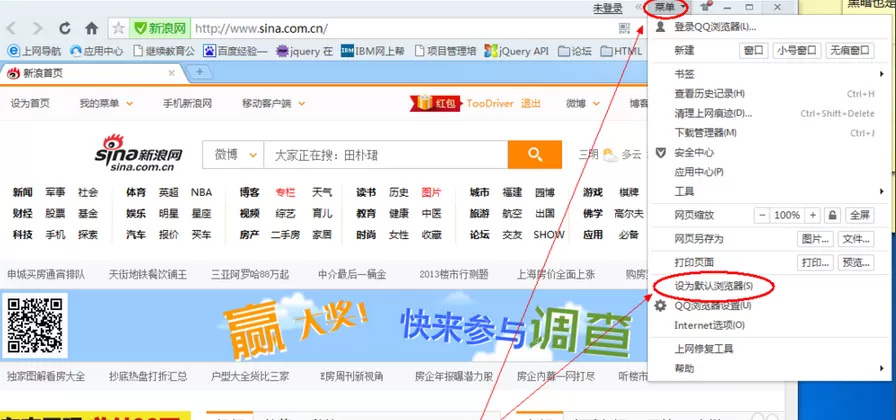896x420 pixels.
Task: Click the QR code image on page
Action: click(35, 325)
